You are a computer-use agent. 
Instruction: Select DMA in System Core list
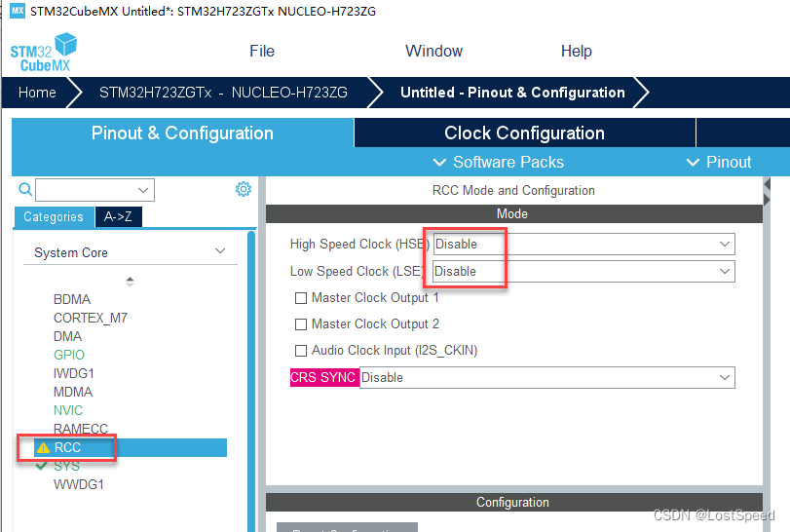[67, 336]
